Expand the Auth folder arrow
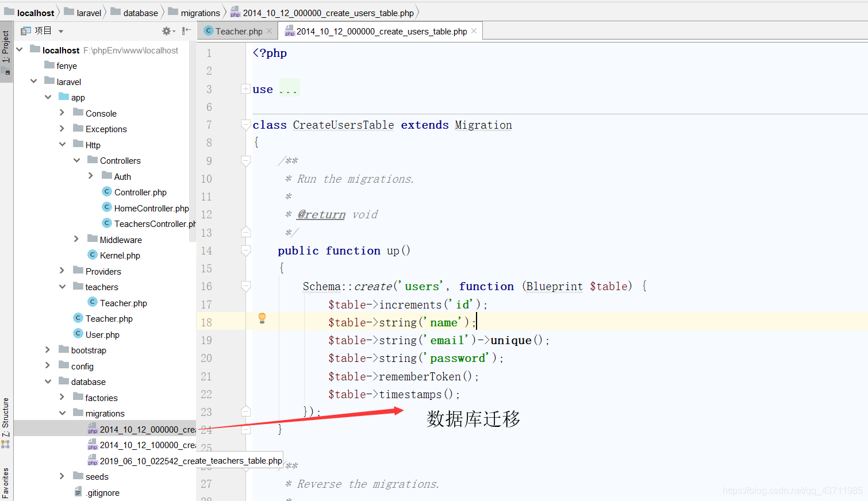Screen dimensions: 868x501 91,176
